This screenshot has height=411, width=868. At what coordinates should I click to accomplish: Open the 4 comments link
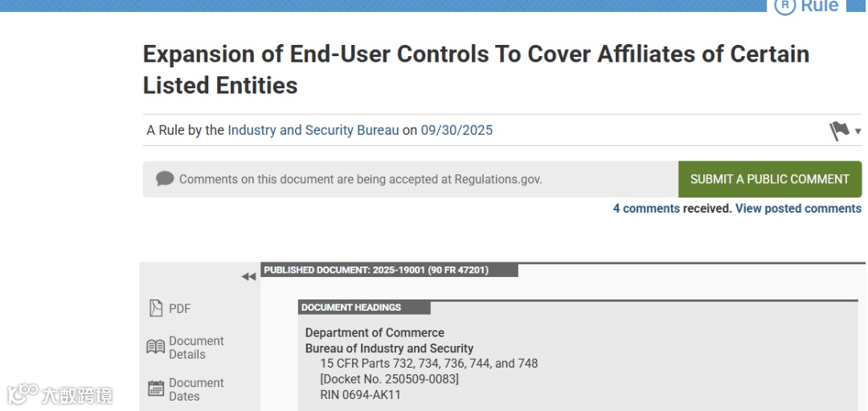coord(646,209)
